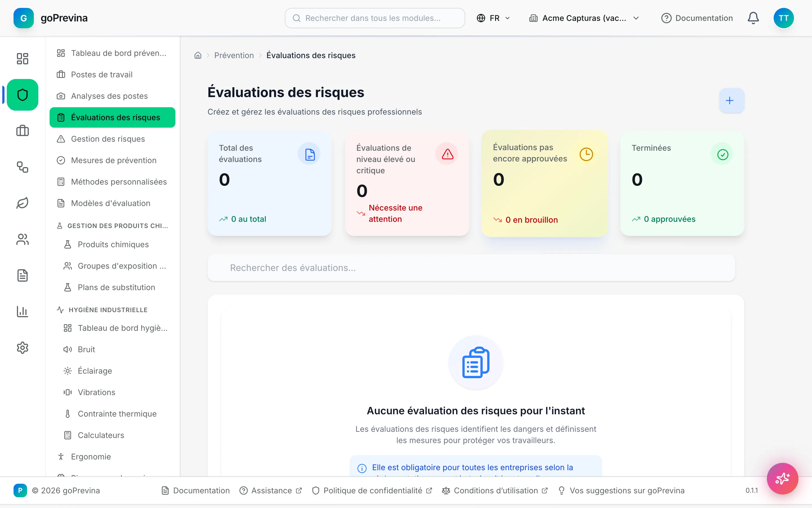
Task: Click the clipboard icon in the empty state
Action: click(x=476, y=362)
